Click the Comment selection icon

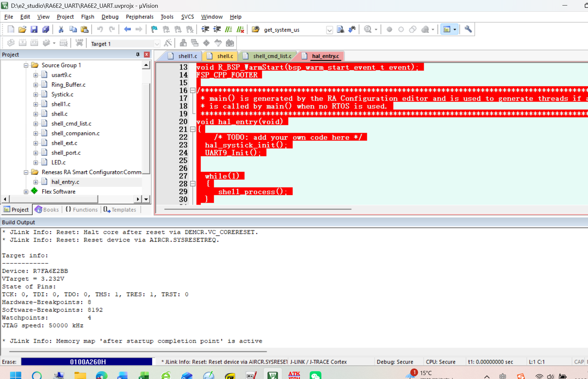pyautogui.click(x=229, y=29)
